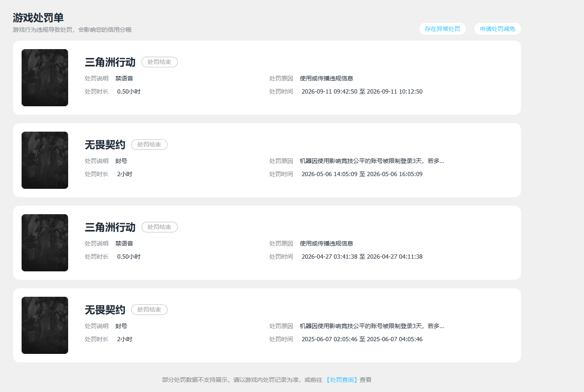Click 处罚结束 badge on the 2026-05-06 record
Screen dimensions: 584x392
pos(149,145)
